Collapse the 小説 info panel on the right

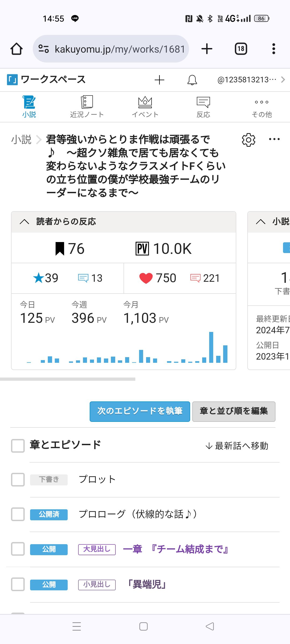[261, 222]
